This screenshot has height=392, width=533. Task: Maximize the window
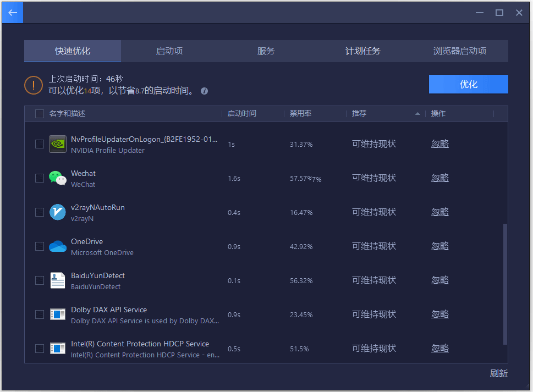(499, 13)
